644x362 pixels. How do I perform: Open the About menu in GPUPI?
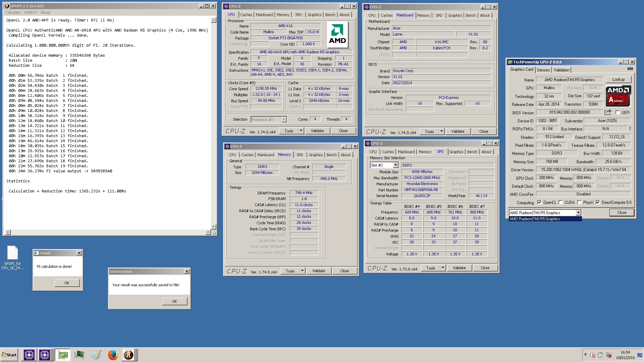(45, 12)
